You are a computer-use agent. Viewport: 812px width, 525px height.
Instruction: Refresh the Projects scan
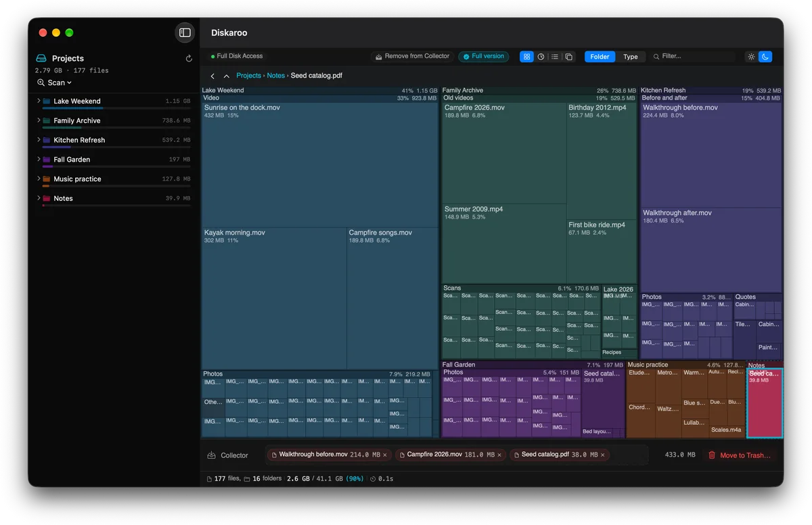pyautogui.click(x=189, y=59)
